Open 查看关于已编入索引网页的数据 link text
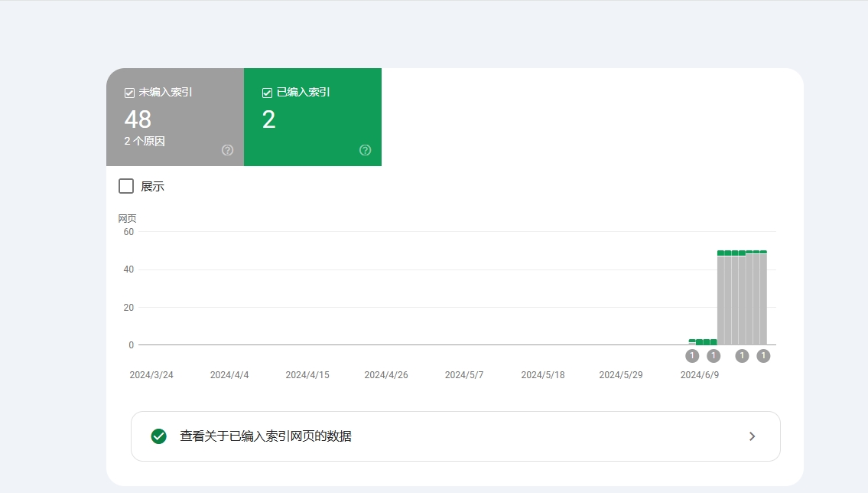Viewport: 868px width, 493px height. [x=265, y=436]
